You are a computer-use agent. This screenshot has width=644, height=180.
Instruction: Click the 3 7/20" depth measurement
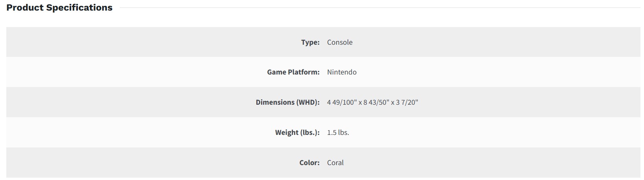click(x=407, y=102)
